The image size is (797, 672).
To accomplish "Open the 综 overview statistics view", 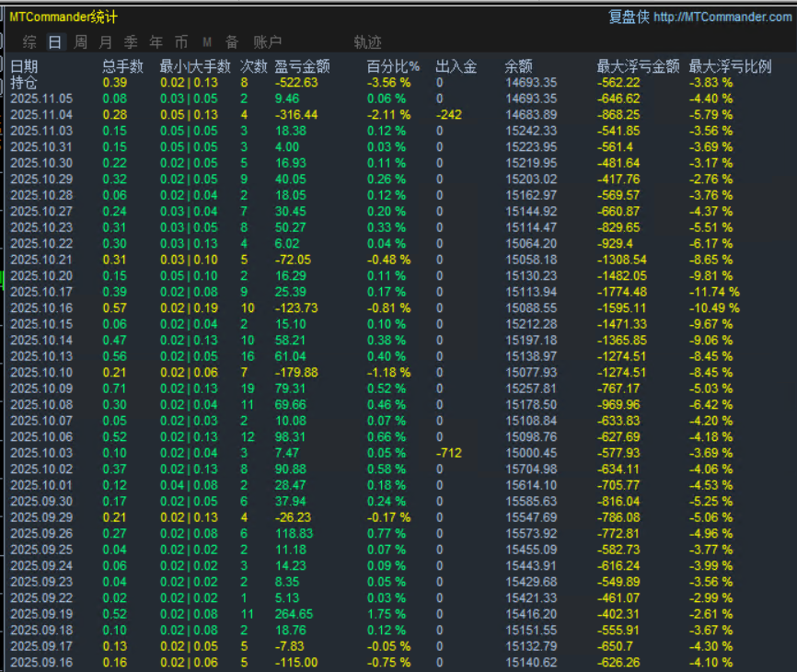I will point(29,41).
